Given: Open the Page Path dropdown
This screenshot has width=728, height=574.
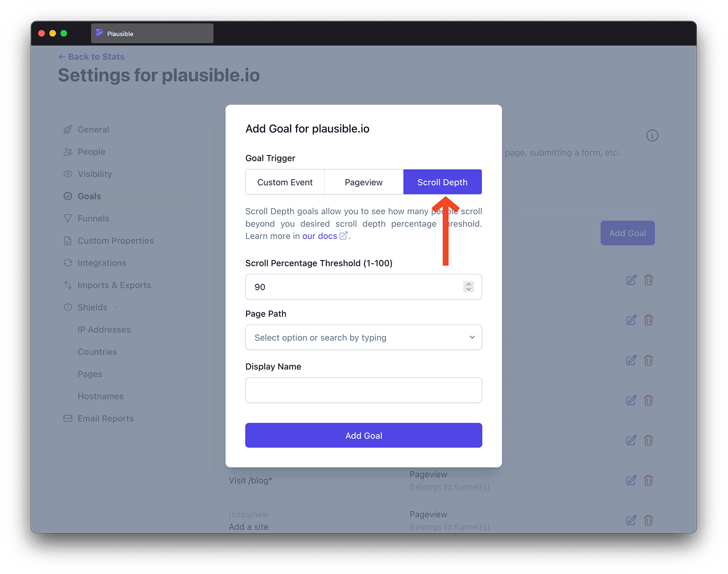Looking at the screenshot, I should click(364, 337).
